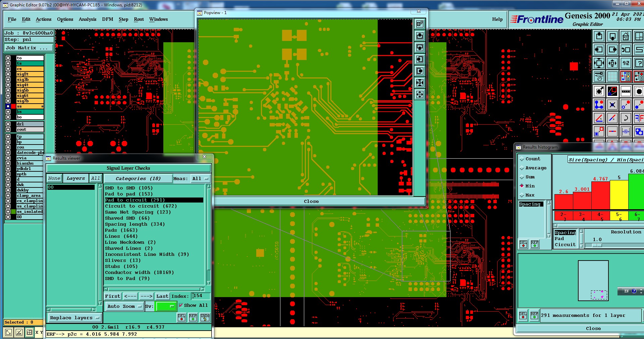Screen dimensions: 644x339
Task: Click the pan down icon in main toolbar
Action: tap(612, 36)
